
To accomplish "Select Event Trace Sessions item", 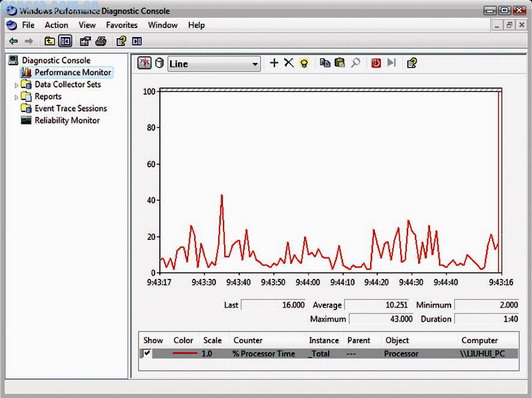I will pyautogui.click(x=71, y=109).
